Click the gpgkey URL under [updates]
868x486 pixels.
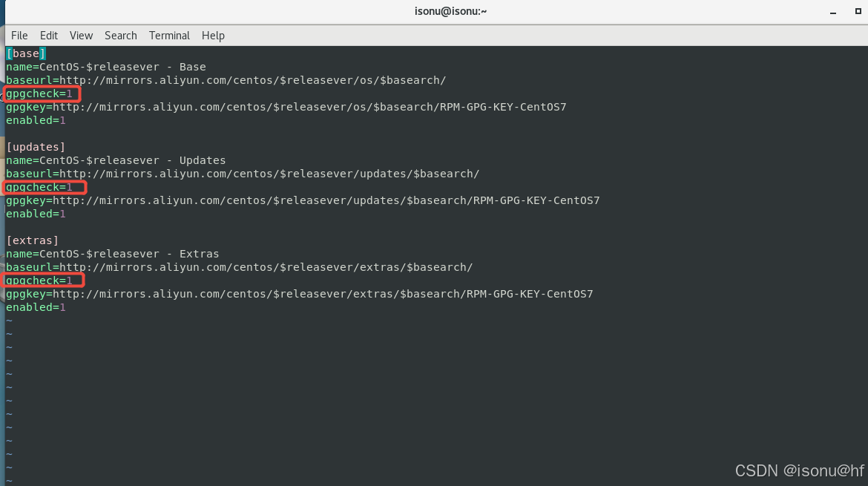point(303,200)
